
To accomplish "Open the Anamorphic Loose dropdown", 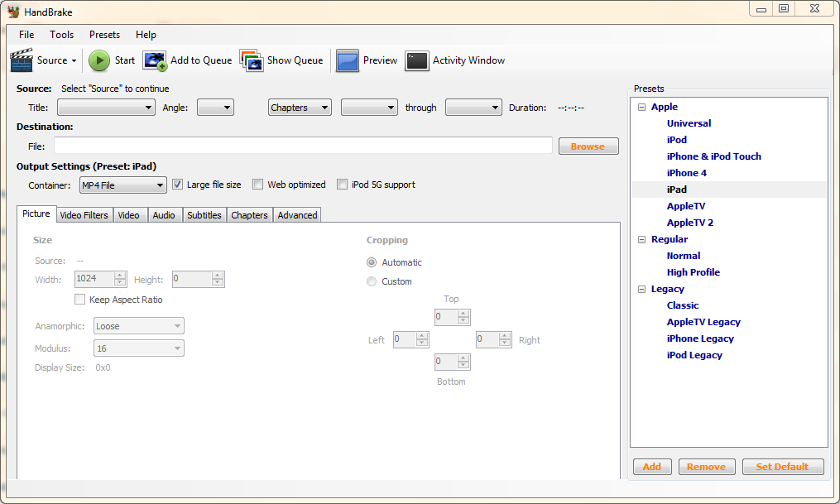I will [139, 326].
